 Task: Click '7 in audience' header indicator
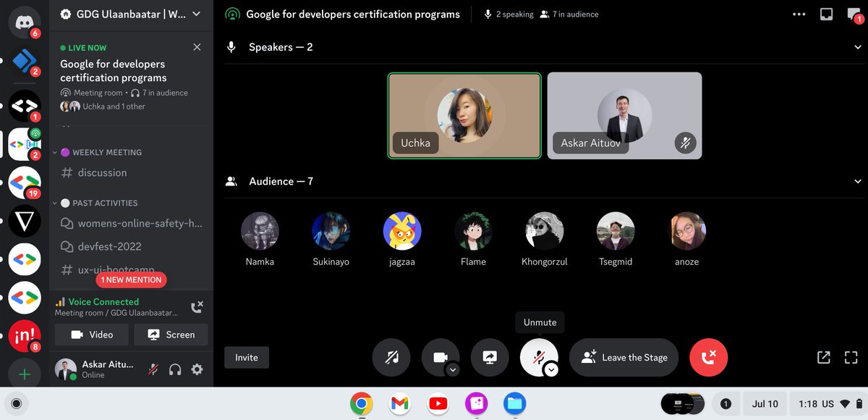click(x=569, y=14)
